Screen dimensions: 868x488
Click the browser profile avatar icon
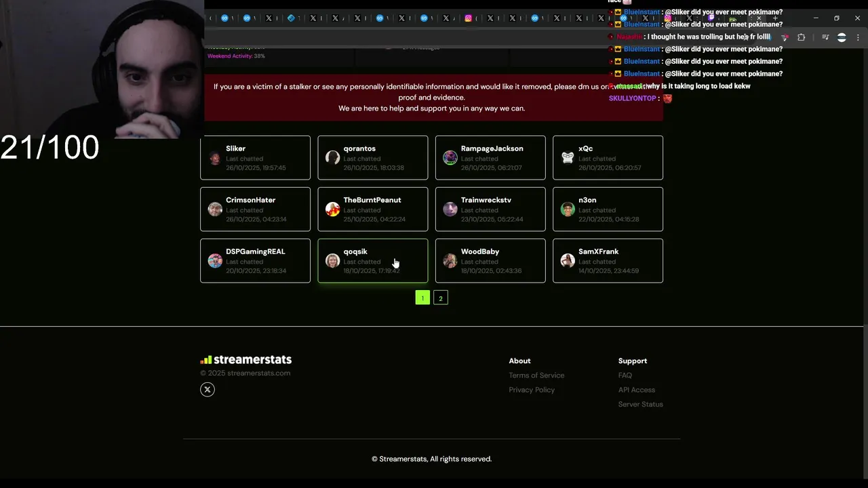point(842,37)
